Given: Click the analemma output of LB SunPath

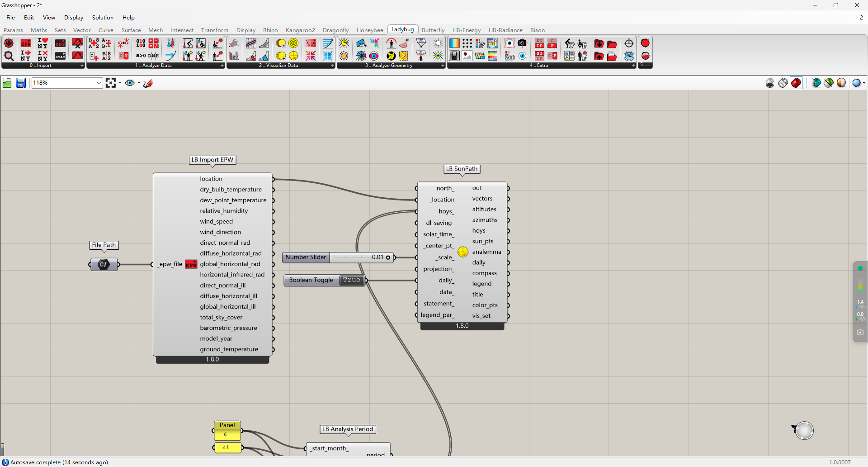Looking at the screenshot, I should click(486, 252).
